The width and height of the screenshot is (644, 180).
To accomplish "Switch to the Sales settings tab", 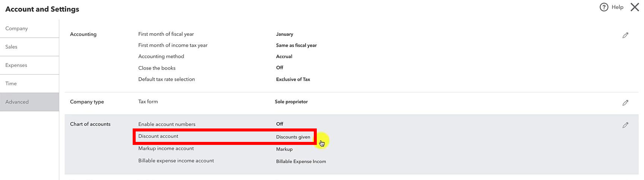I will (29, 47).
